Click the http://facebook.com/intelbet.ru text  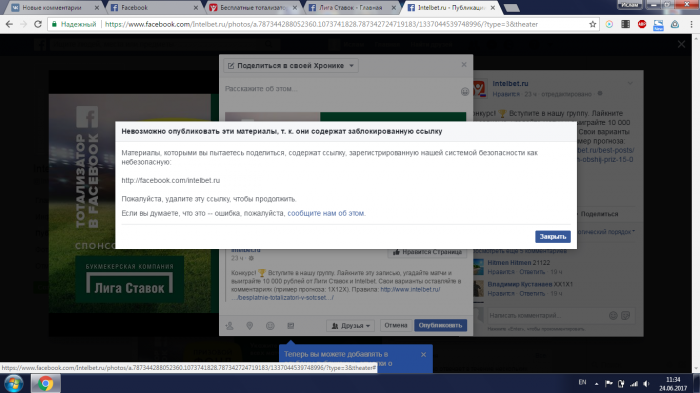pyautogui.click(x=171, y=180)
